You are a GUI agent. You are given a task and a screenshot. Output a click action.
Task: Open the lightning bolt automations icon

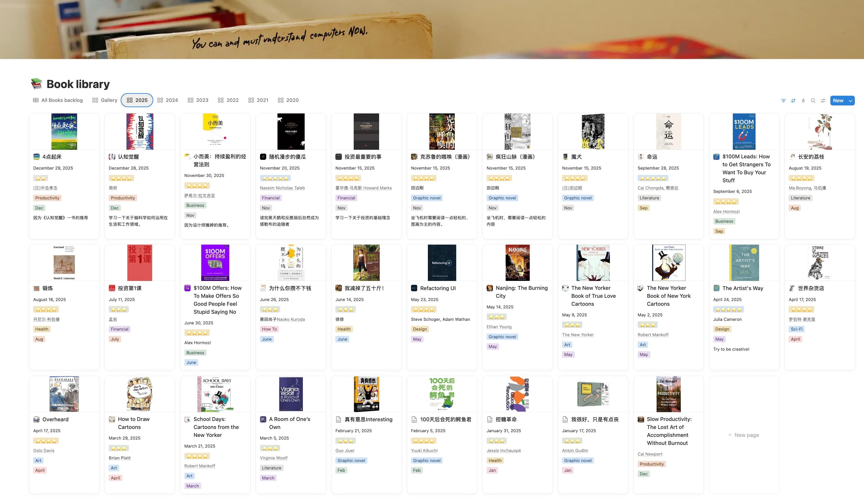tap(803, 100)
